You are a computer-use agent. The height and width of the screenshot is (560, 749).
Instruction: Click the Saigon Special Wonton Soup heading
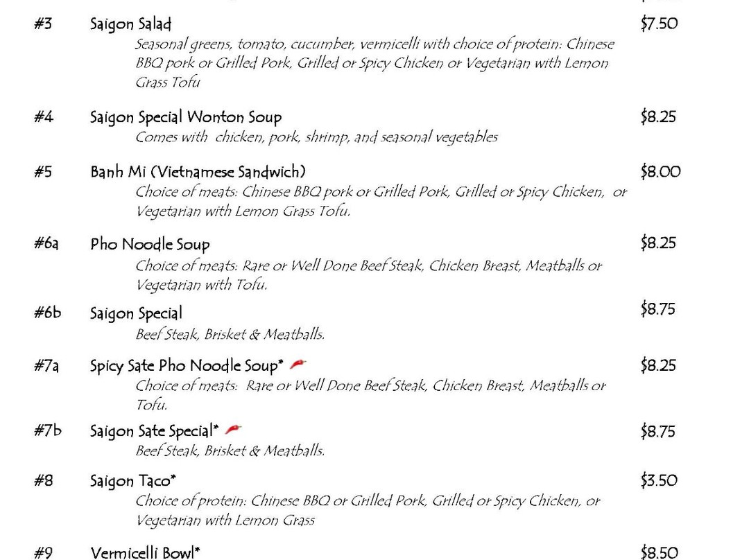coord(186,117)
